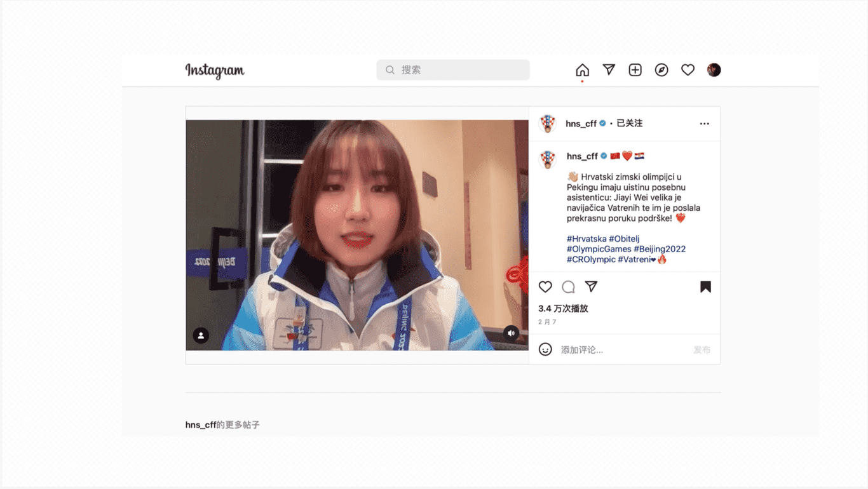
Task: Open emoji picker in comment box
Action: pos(545,349)
